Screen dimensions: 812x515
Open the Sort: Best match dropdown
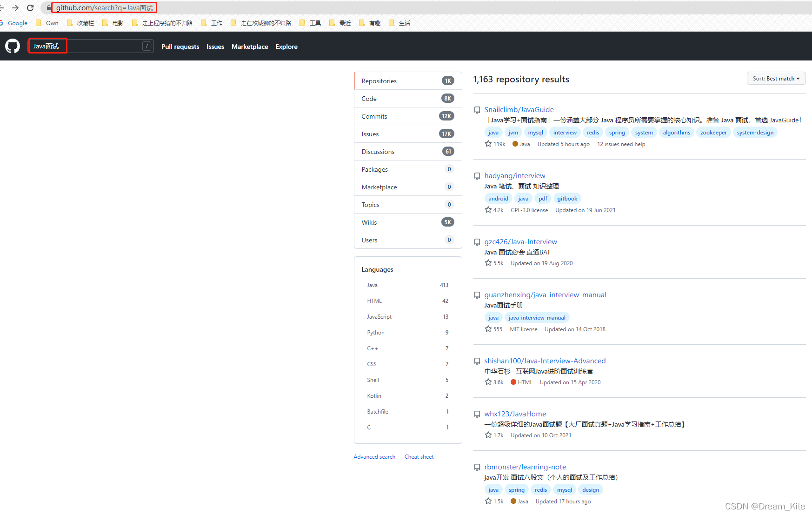click(776, 79)
